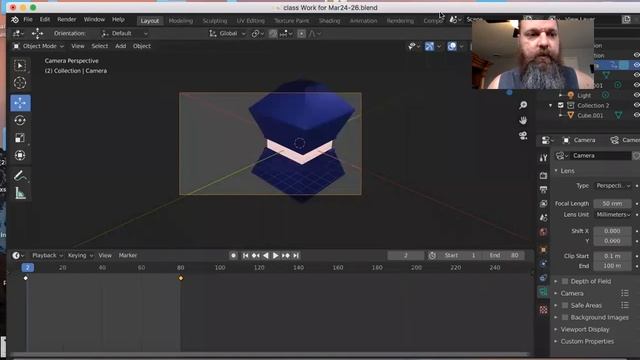Open the viewport Select menu
The height and width of the screenshot is (360, 640).
pos(100,46)
